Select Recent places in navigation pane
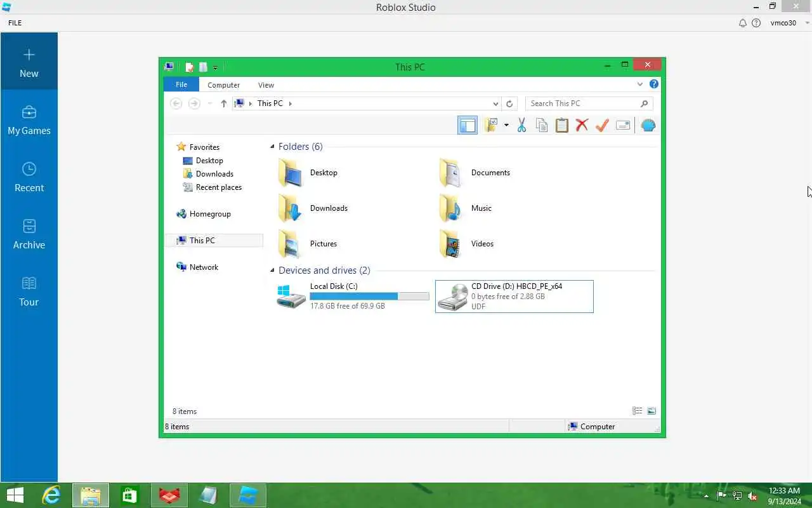The image size is (812, 508). click(x=219, y=187)
